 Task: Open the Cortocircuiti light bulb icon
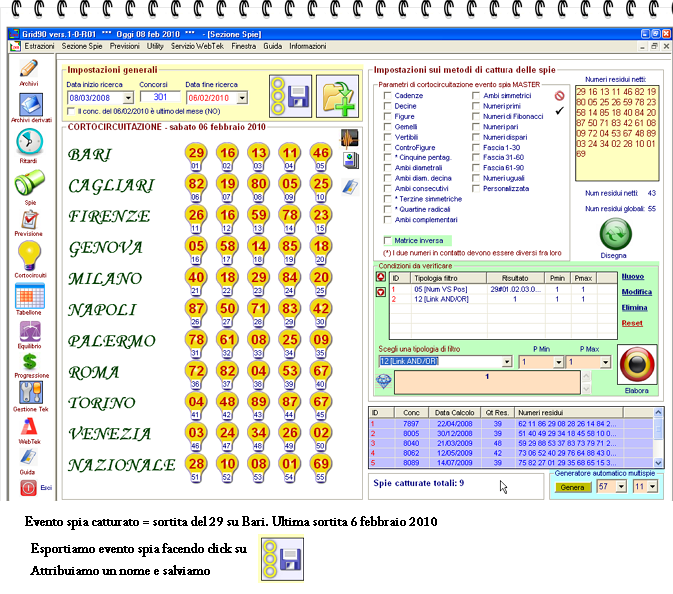click(29, 255)
